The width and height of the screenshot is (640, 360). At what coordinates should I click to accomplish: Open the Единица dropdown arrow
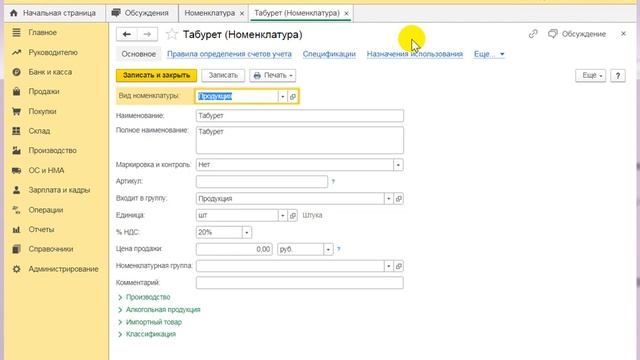[x=282, y=215]
